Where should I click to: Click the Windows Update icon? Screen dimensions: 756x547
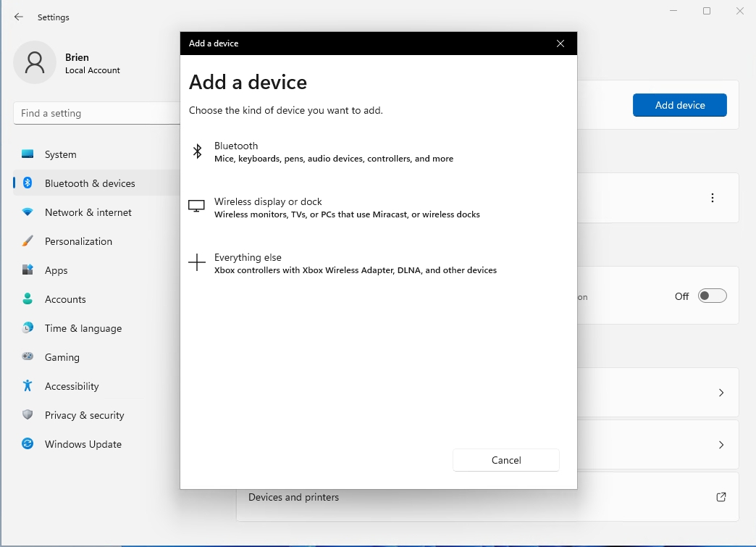tap(27, 443)
